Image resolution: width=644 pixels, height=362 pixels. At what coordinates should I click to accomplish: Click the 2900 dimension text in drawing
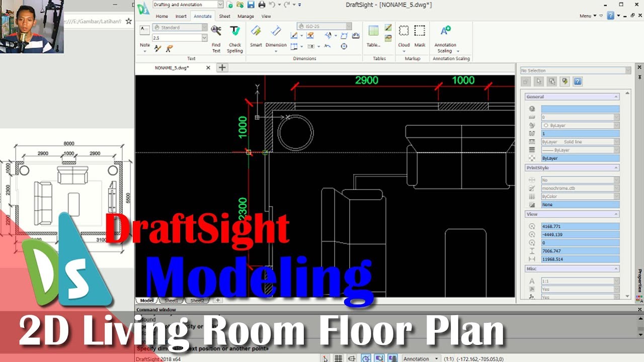(x=367, y=80)
